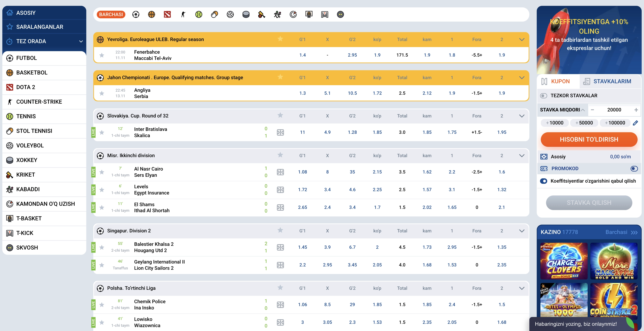Viewport: 644px width, 331px height.
Task: Expand the Tez Orada sidebar section
Action: pyautogui.click(x=81, y=41)
